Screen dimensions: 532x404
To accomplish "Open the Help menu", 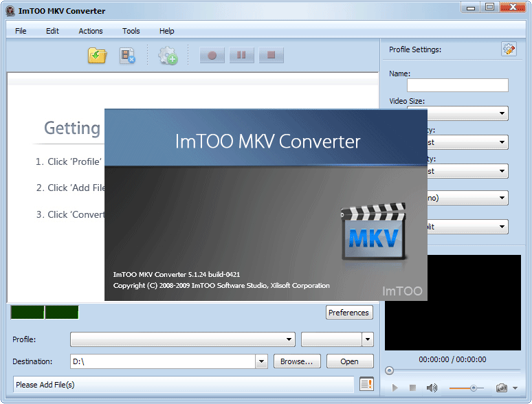I will coord(166,31).
